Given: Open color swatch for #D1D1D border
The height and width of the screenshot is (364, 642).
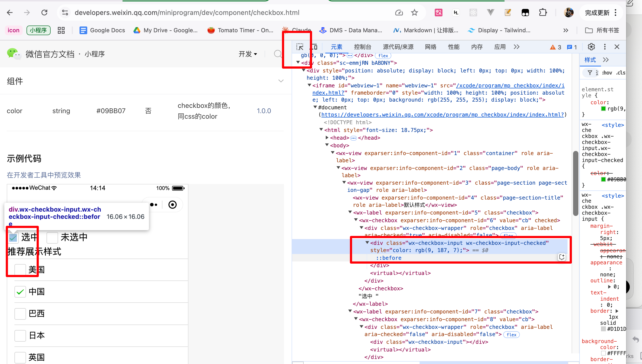Looking at the screenshot, I should pyautogui.click(x=603, y=329).
